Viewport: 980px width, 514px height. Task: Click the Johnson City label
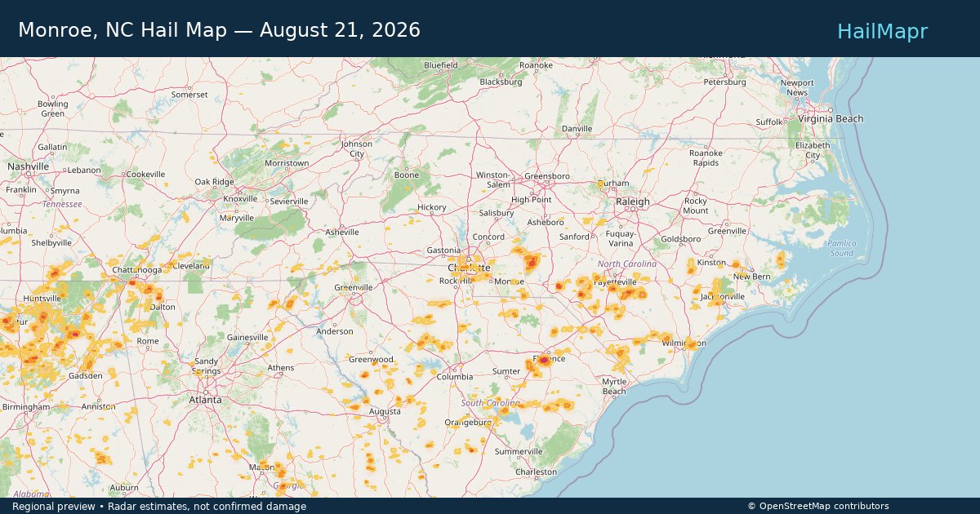click(357, 149)
